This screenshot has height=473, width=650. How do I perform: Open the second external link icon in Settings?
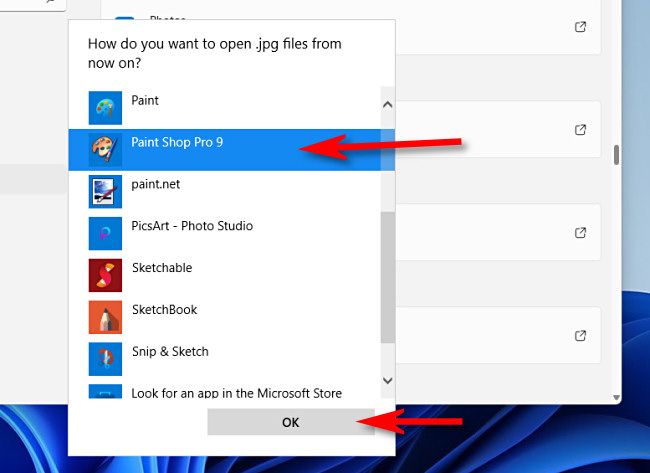coord(580,130)
